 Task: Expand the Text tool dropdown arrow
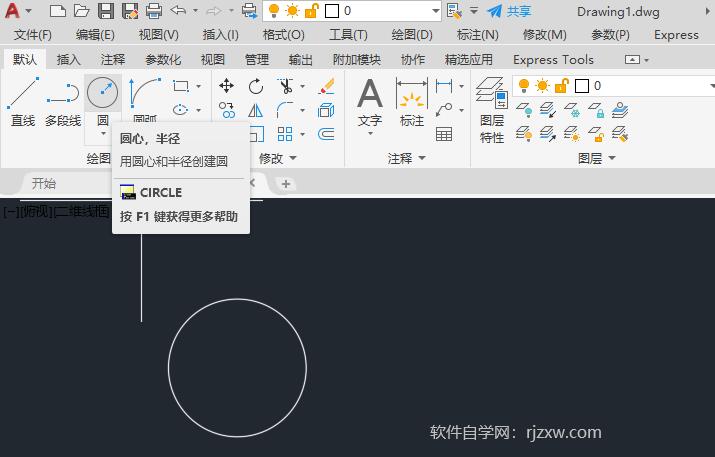370,134
